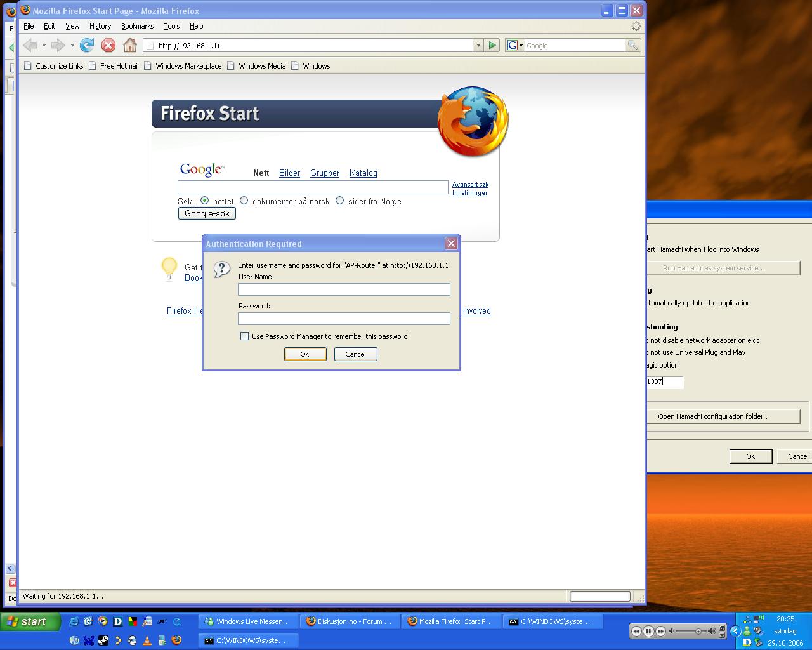Open the File menu
This screenshot has height=650, width=812.
29,26
